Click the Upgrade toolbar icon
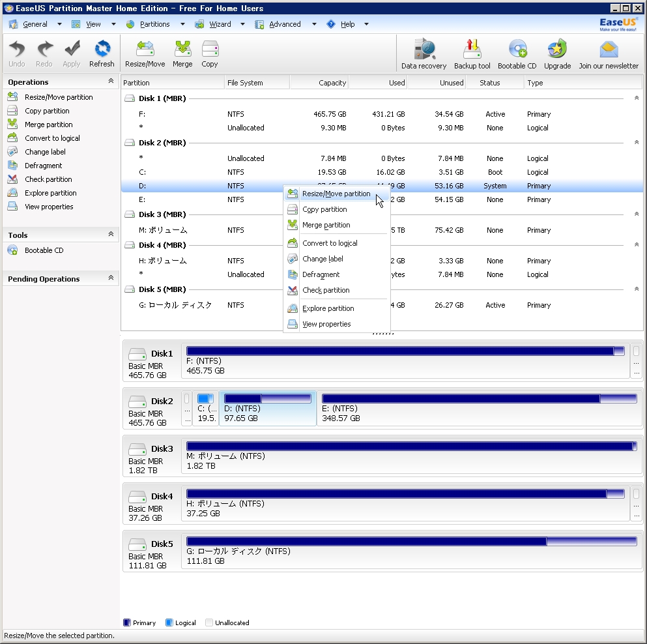647x644 pixels. [557, 53]
